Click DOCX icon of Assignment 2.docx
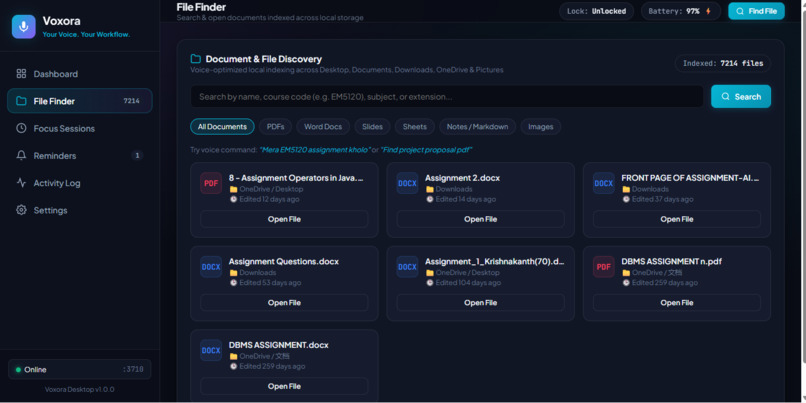 (x=407, y=183)
